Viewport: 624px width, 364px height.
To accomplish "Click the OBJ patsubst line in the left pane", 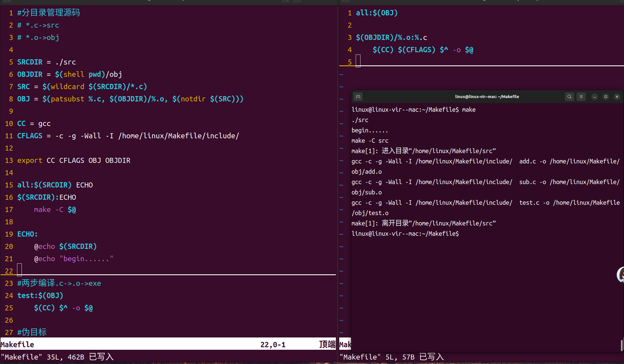I will (130, 99).
